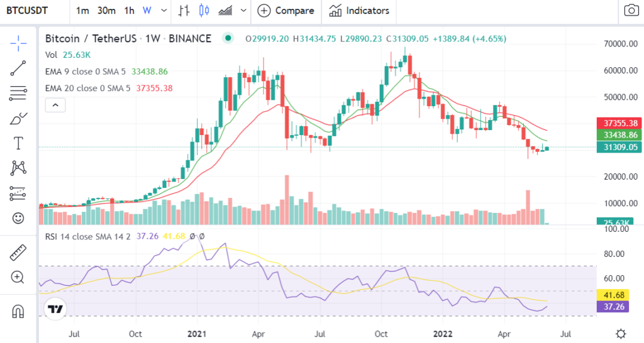Select the trend line drawing tool

click(x=18, y=68)
